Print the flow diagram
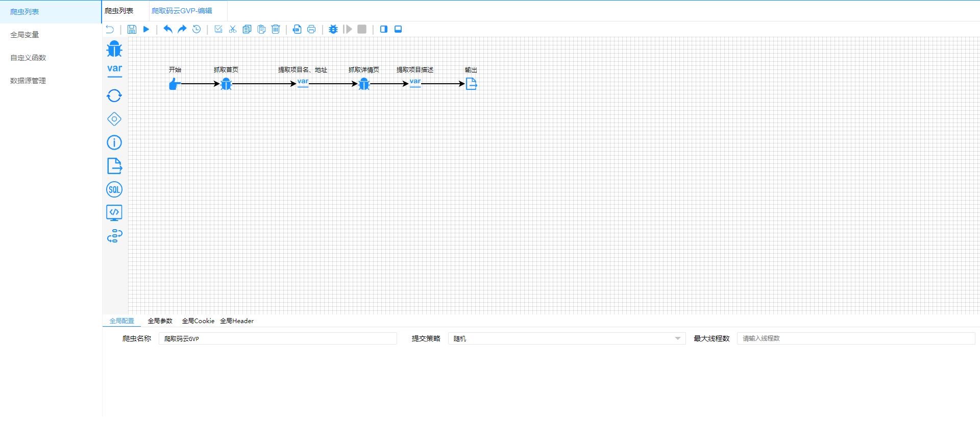Screen dimensions: 980x439 (311, 29)
